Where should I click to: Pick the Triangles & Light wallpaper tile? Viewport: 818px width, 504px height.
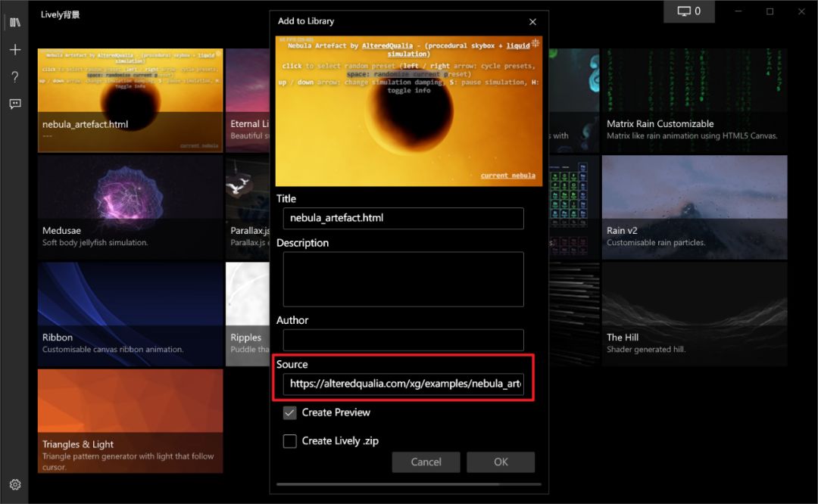click(x=130, y=420)
